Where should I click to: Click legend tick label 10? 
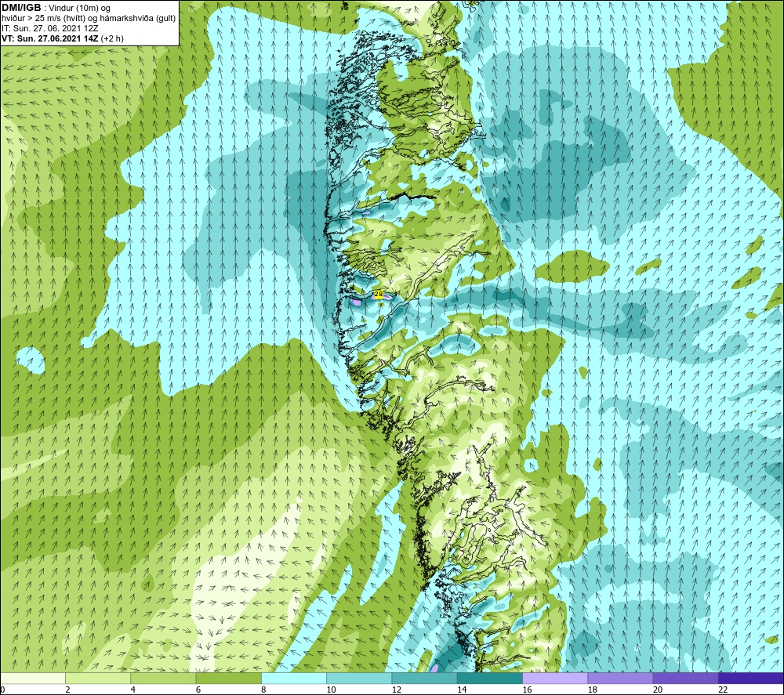click(331, 690)
